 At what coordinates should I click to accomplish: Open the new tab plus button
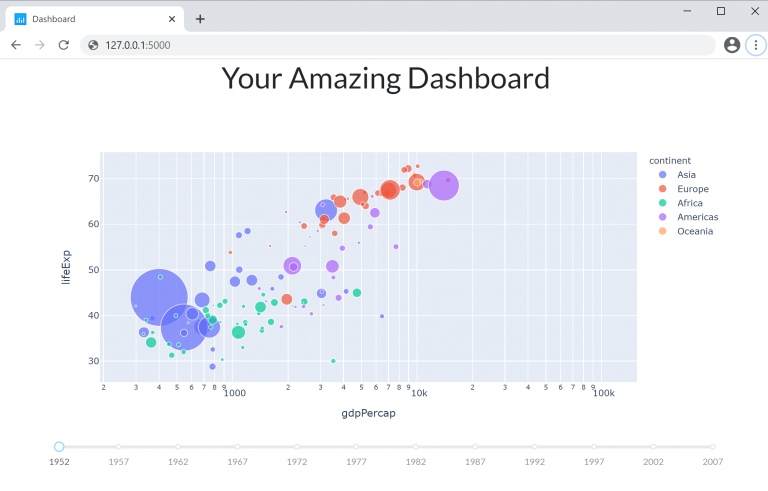point(200,19)
